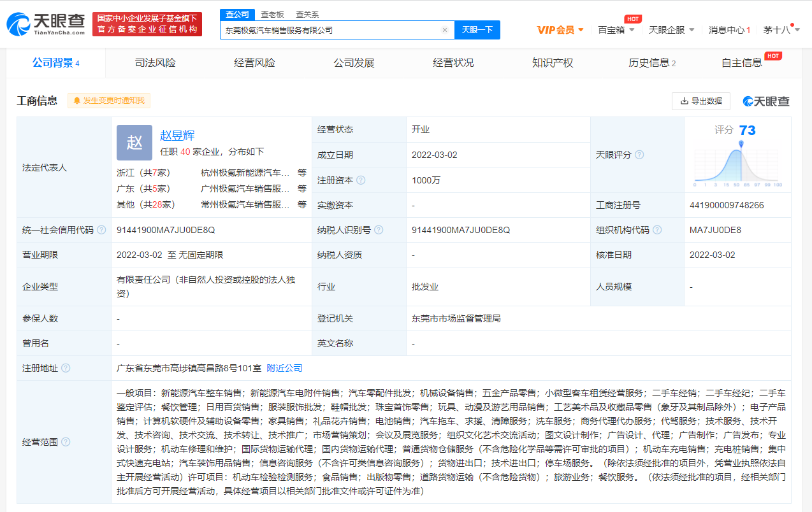Click the help icon beside 统一社会信用代码
The height and width of the screenshot is (512, 812).
pos(101,231)
